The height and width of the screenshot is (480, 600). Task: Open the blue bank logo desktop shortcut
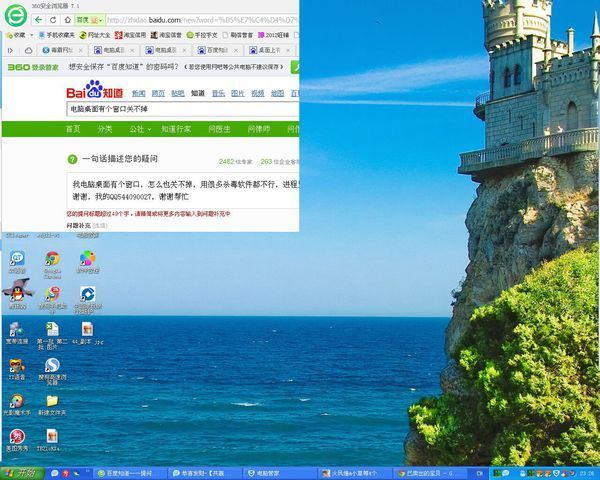pos(88,299)
